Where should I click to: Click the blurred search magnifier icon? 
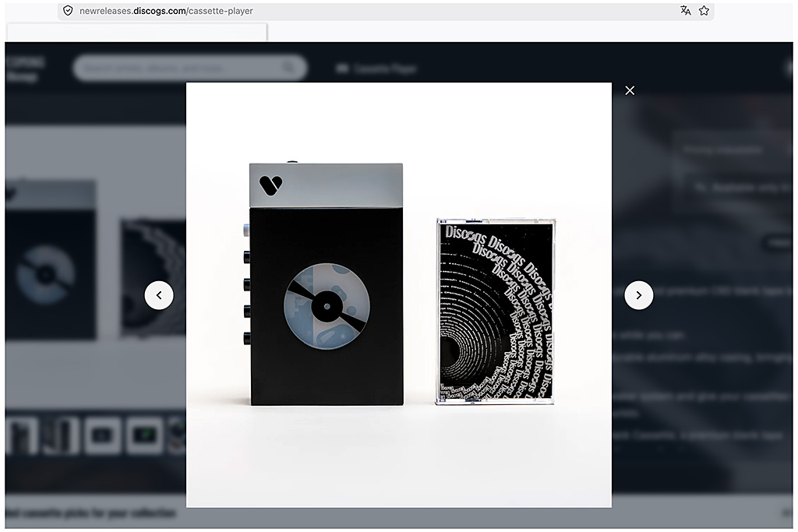pyautogui.click(x=289, y=68)
